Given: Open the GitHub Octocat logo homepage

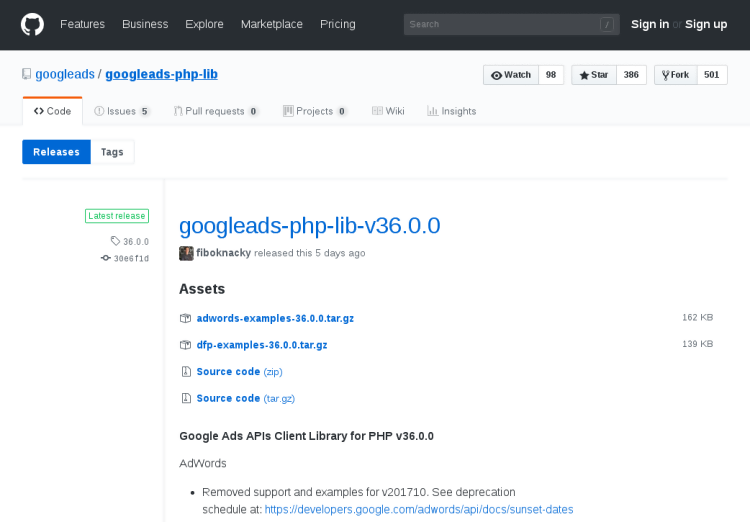Looking at the screenshot, I should click(32, 24).
